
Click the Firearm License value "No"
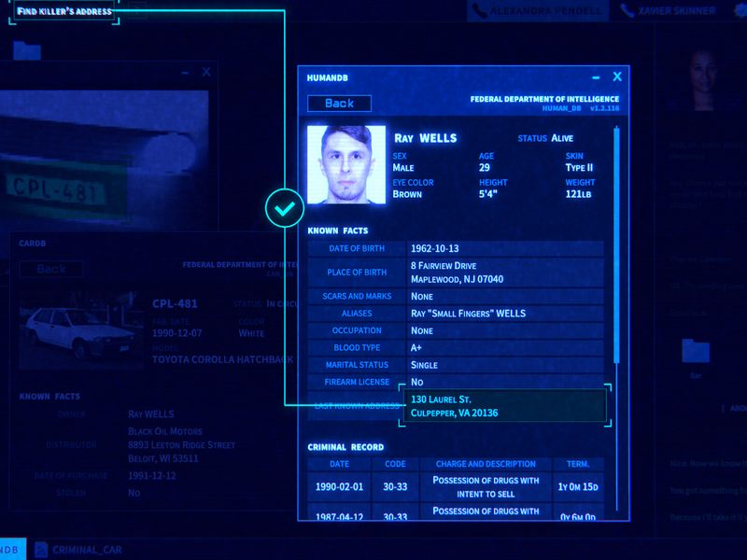click(x=416, y=382)
